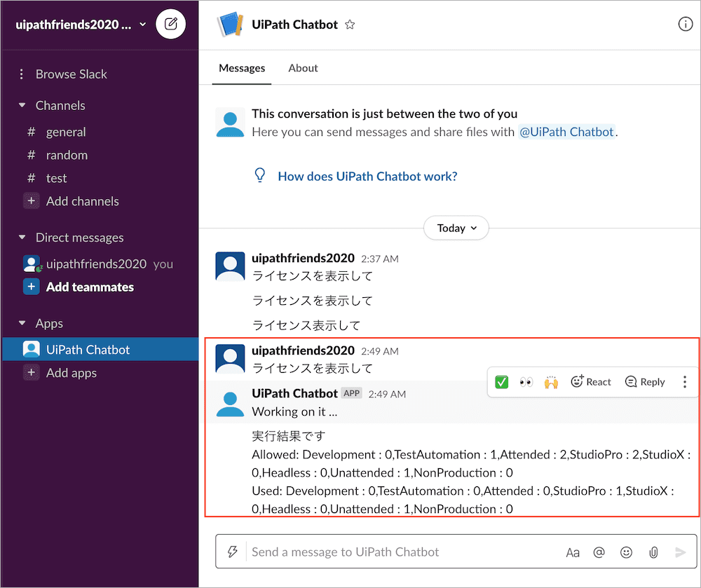
Task: Star the UiPath Chatbot conversation
Action: tap(350, 25)
